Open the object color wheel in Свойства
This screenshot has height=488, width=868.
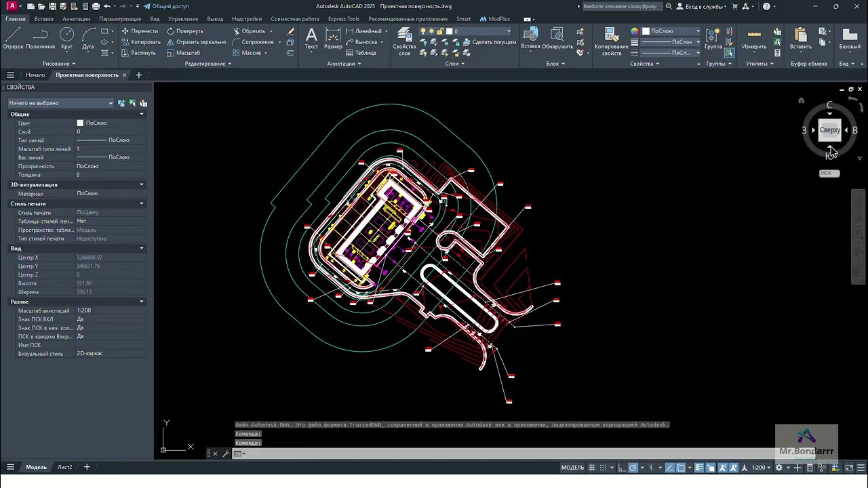pos(634,31)
